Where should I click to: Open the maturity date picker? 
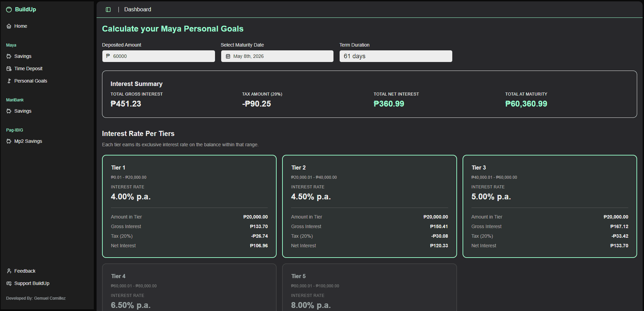[x=277, y=56]
